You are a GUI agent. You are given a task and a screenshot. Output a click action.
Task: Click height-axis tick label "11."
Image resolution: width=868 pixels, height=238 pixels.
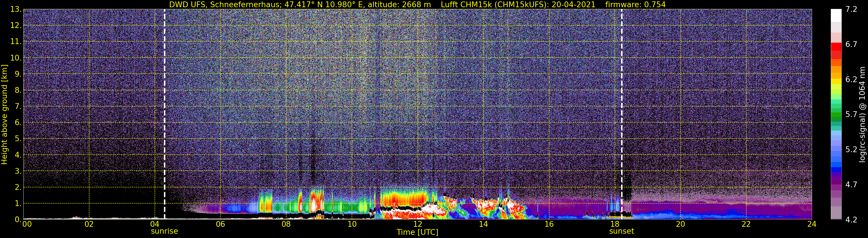click(x=16, y=41)
